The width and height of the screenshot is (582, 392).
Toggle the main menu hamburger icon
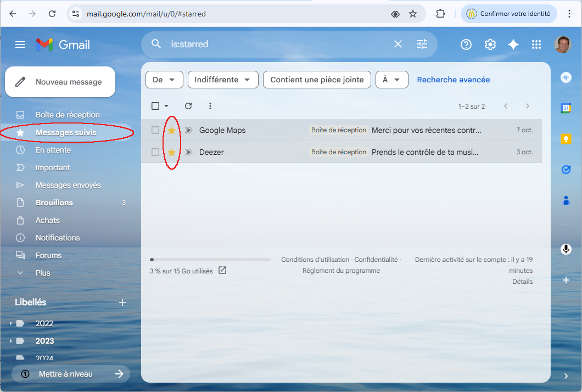tap(20, 44)
